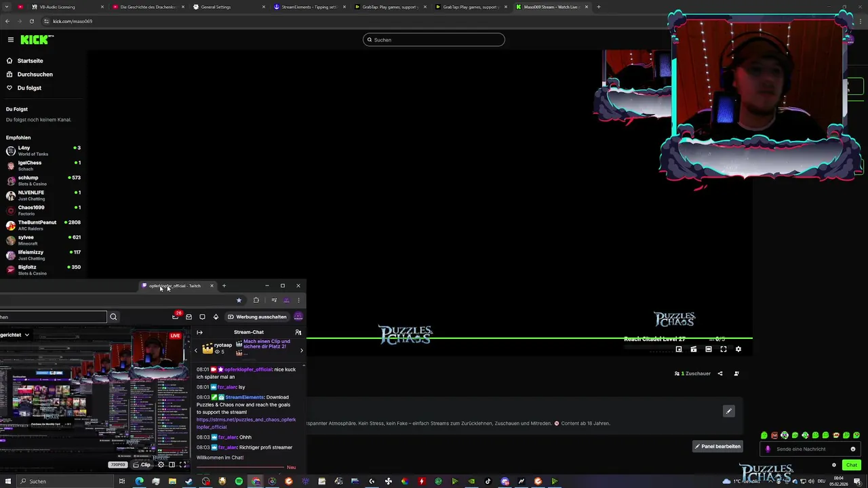
Task: Open Kick sidebar hamburger menu
Action: coord(11,40)
